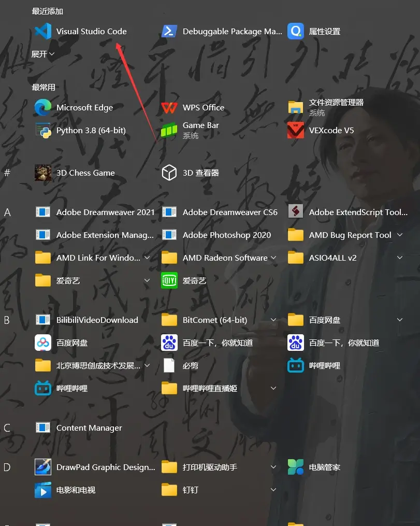Open the 属性设置 app icon
The height and width of the screenshot is (526, 420).
[x=296, y=31]
